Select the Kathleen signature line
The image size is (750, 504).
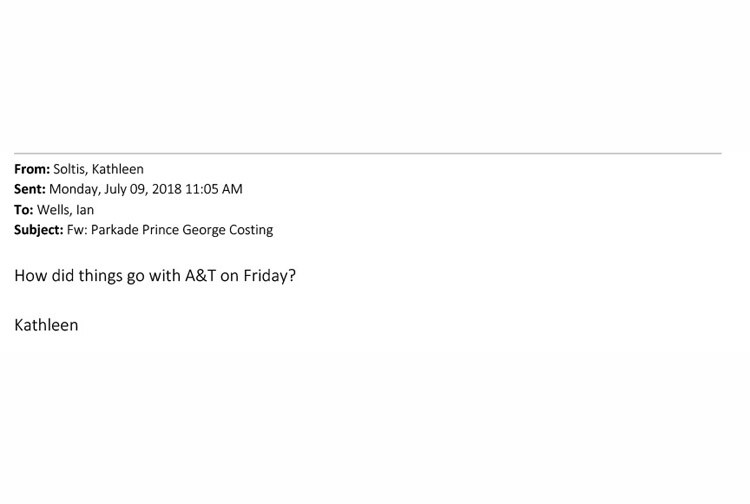[46, 325]
